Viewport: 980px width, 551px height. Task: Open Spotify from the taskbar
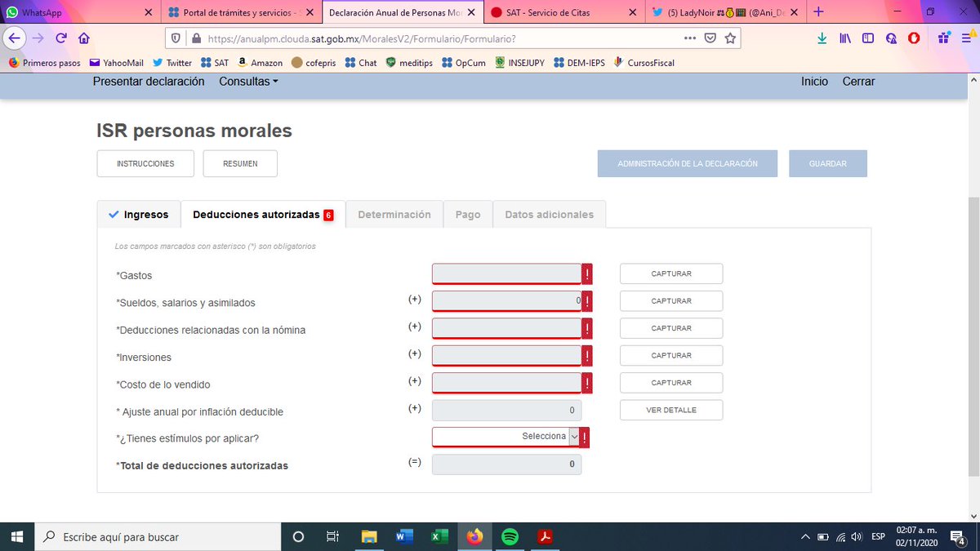coord(510,536)
